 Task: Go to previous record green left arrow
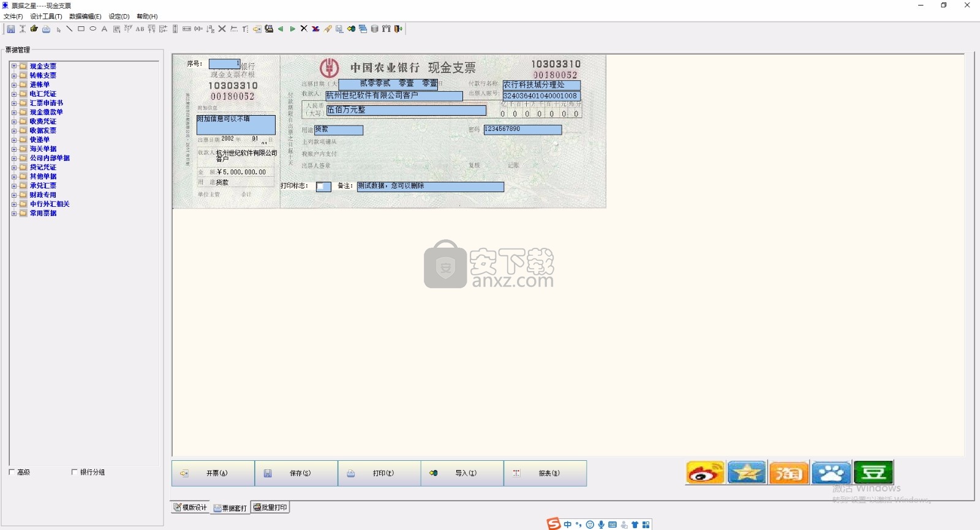tap(281, 29)
